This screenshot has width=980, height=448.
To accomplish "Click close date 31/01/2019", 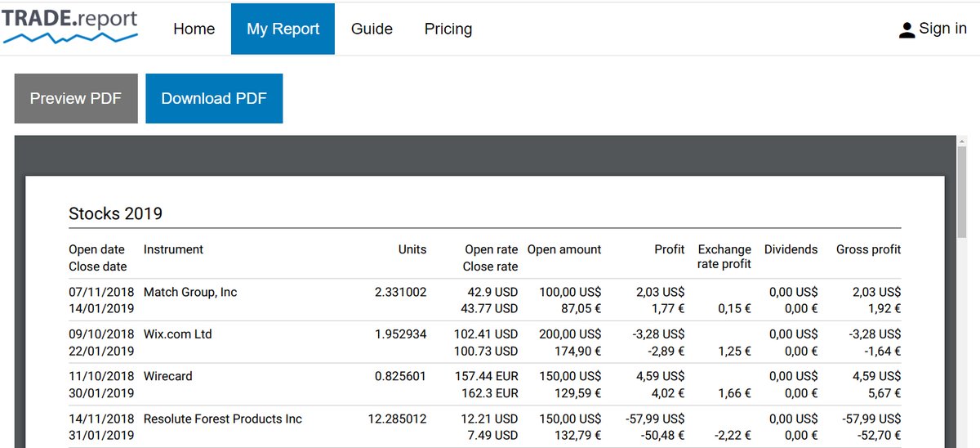I will click(x=101, y=435).
